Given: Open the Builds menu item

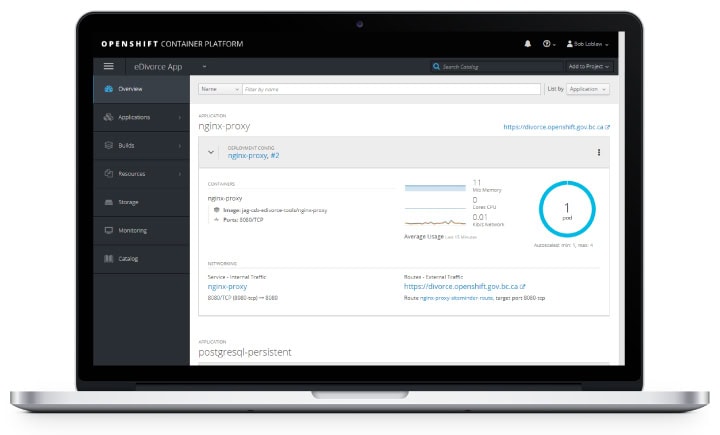Looking at the screenshot, I should pyautogui.click(x=141, y=145).
